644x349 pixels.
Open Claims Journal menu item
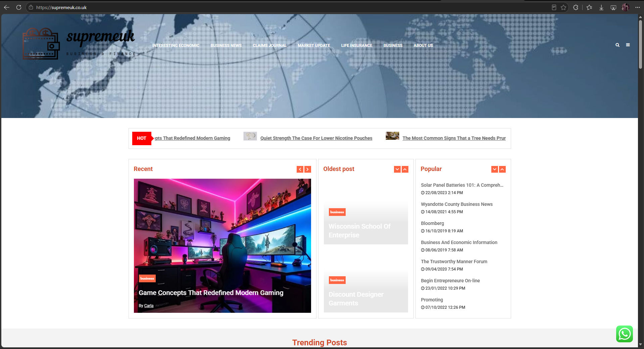coord(270,46)
